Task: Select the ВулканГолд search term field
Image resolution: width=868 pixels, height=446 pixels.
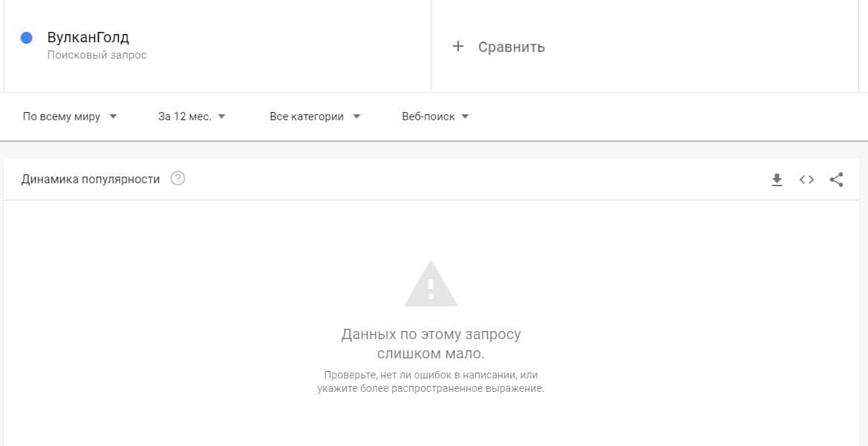Action: [x=218, y=45]
